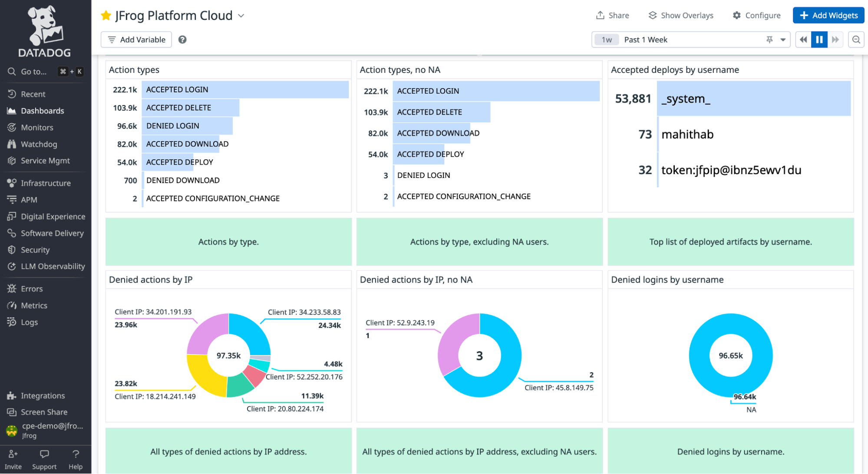Pause the dashboard refresh
The image size is (868, 474).
tap(819, 39)
